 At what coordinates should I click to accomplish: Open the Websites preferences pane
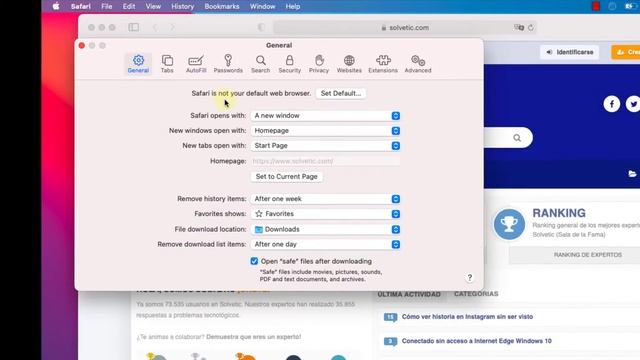pyautogui.click(x=349, y=64)
